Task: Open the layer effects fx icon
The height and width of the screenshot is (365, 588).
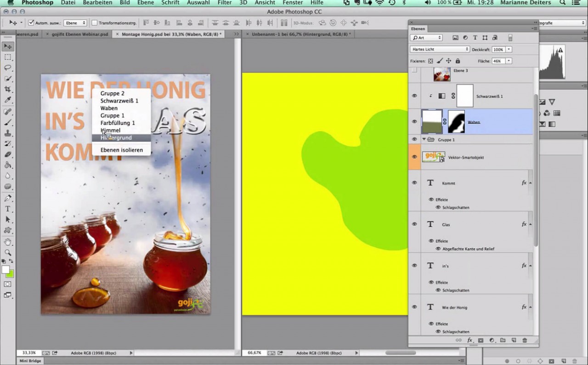Action: [x=469, y=340]
